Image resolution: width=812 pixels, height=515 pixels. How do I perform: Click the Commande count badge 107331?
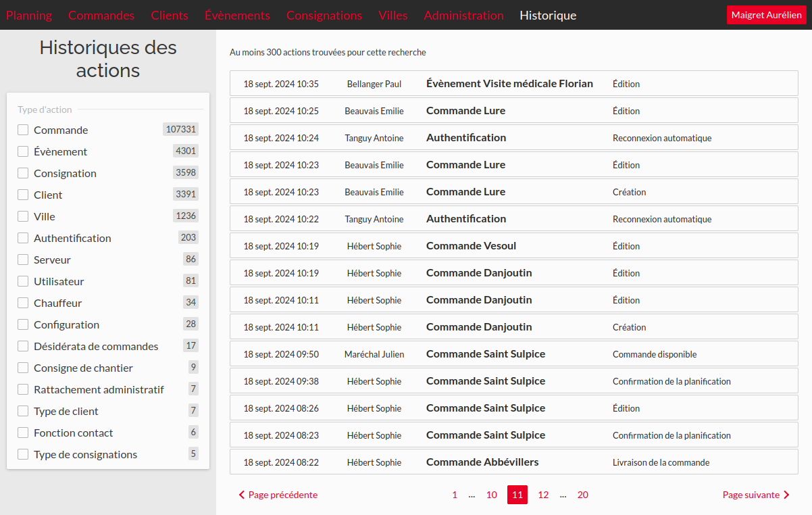[180, 129]
